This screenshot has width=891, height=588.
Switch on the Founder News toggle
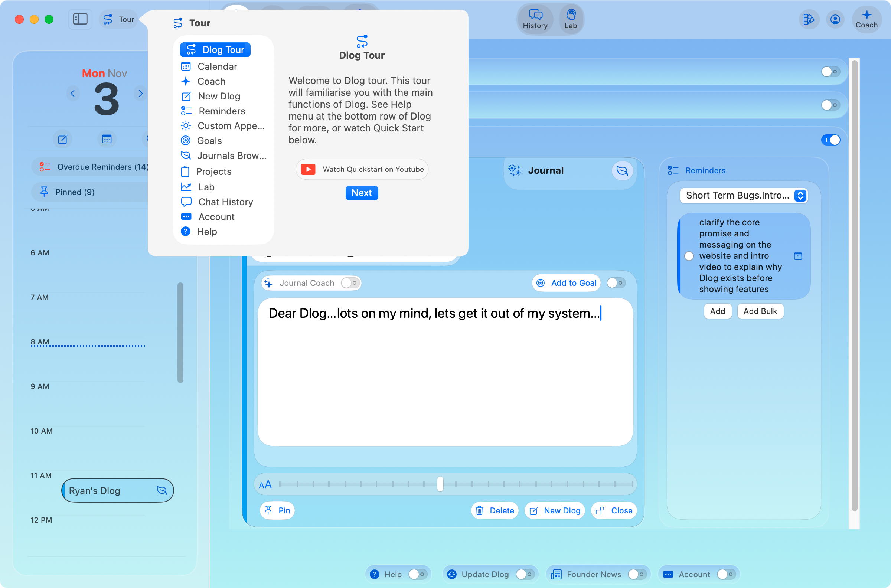(636, 574)
